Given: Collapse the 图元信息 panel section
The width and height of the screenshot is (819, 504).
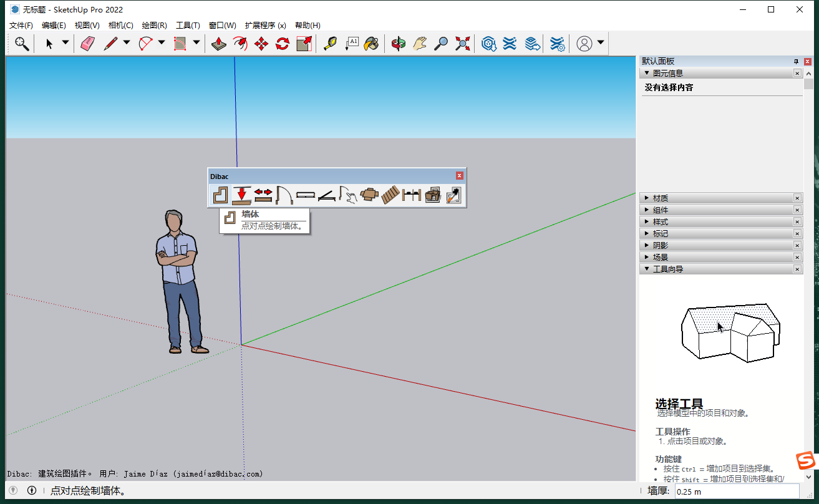Looking at the screenshot, I should pos(647,73).
